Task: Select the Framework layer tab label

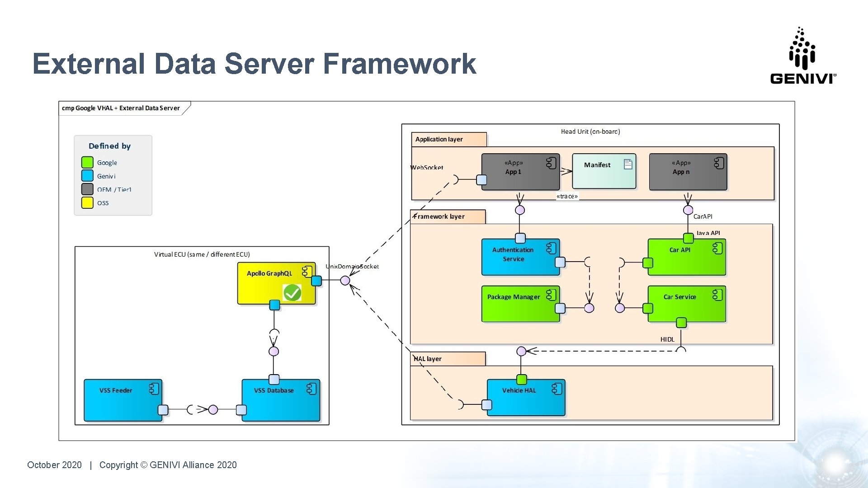Action: (x=439, y=216)
